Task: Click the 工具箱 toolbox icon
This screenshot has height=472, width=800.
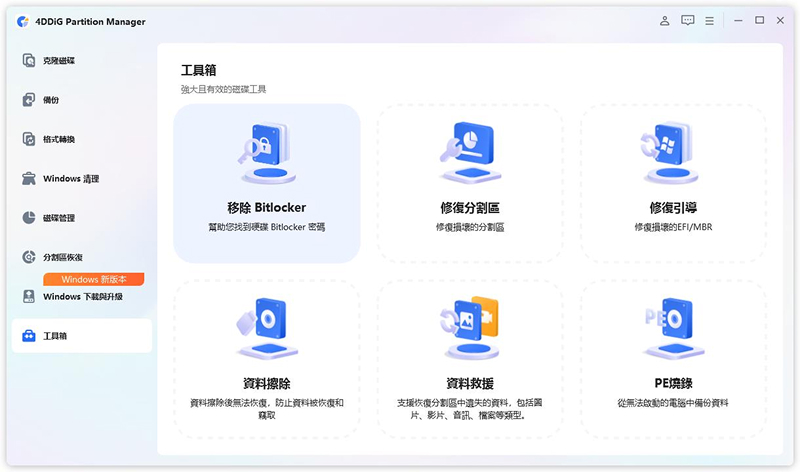Action: 29,336
